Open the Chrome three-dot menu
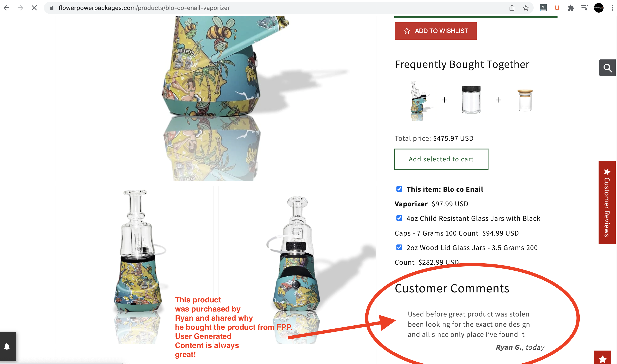 coord(613,8)
